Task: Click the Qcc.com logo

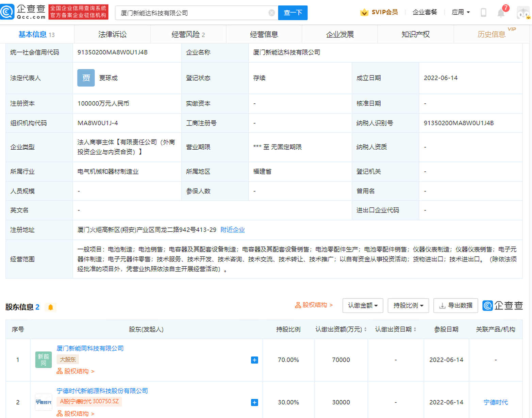Action: point(23,12)
